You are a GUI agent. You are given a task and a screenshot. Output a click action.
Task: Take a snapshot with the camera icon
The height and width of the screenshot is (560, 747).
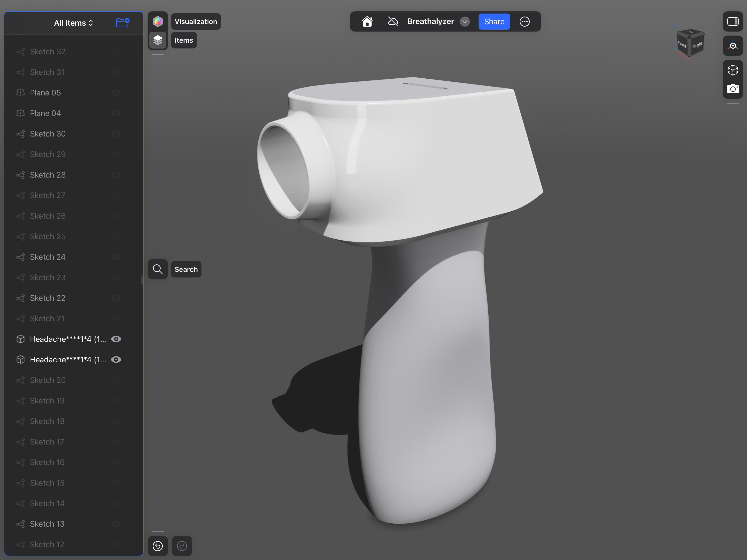(x=733, y=89)
